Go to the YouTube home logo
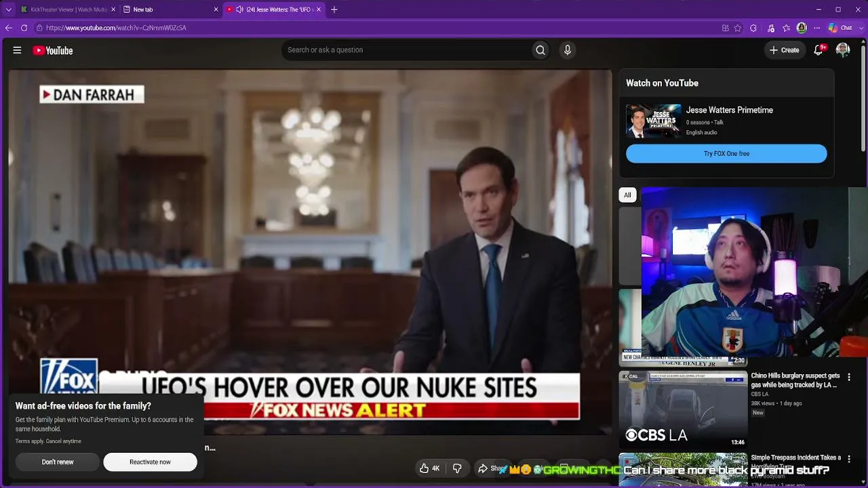Image resolution: width=868 pixels, height=488 pixels. coord(52,50)
